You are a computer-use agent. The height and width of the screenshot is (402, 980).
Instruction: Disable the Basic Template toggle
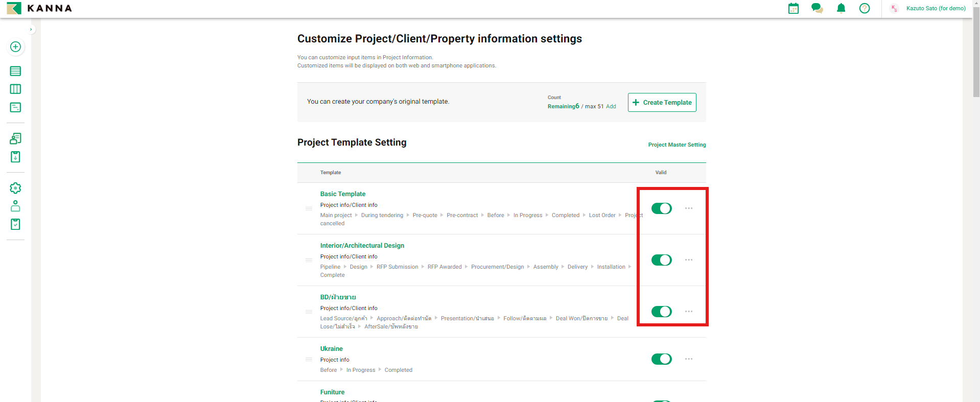point(661,208)
